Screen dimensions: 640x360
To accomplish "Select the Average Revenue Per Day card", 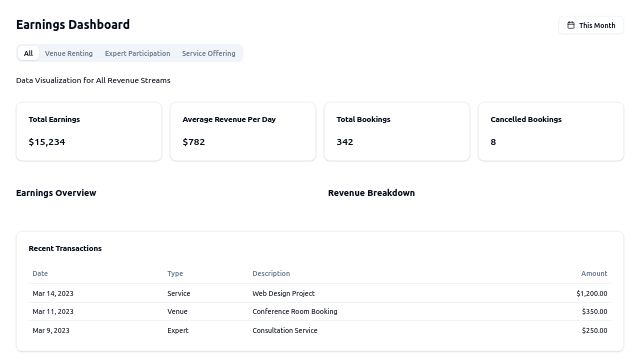I will (x=243, y=131).
